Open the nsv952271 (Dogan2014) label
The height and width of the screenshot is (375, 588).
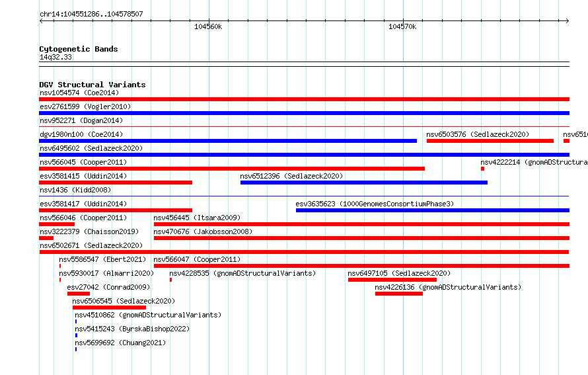click(x=81, y=120)
